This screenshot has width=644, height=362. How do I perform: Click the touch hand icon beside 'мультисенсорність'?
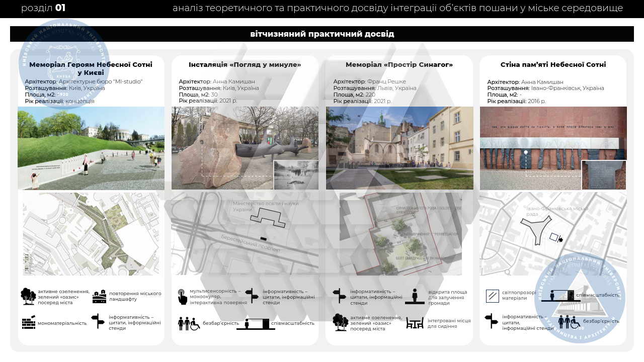click(182, 297)
